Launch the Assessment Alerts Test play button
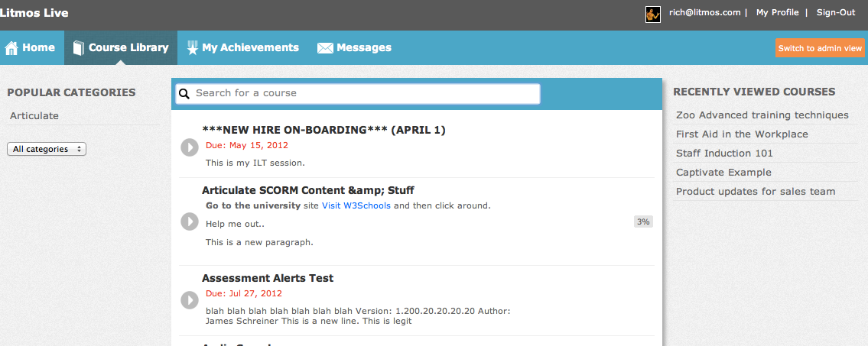Screen dimensions: 868x346 coord(190,300)
